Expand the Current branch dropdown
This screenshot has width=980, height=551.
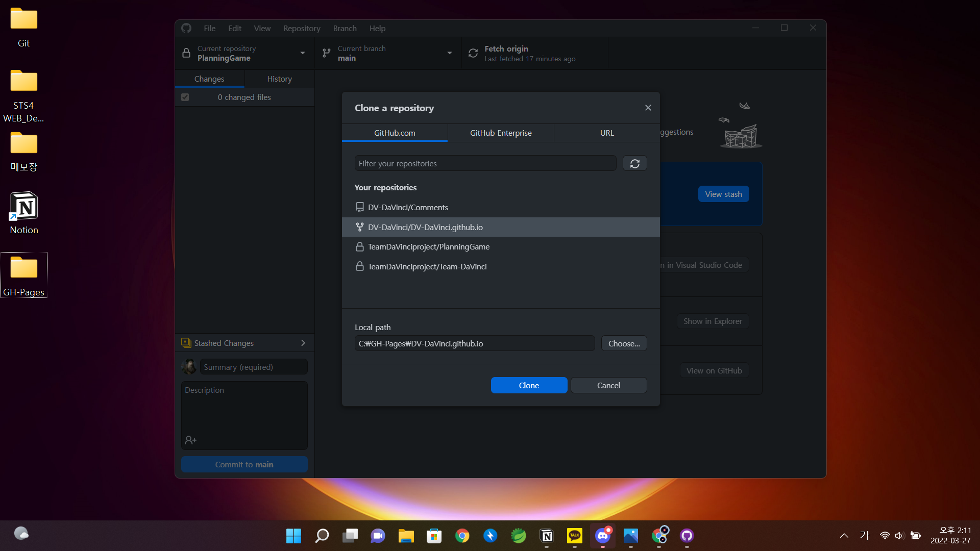pyautogui.click(x=388, y=53)
